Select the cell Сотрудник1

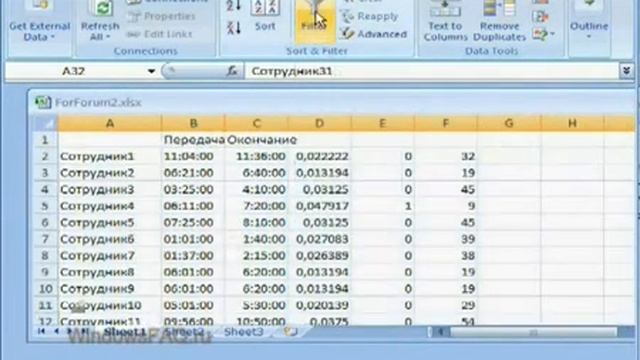[110, 156]
